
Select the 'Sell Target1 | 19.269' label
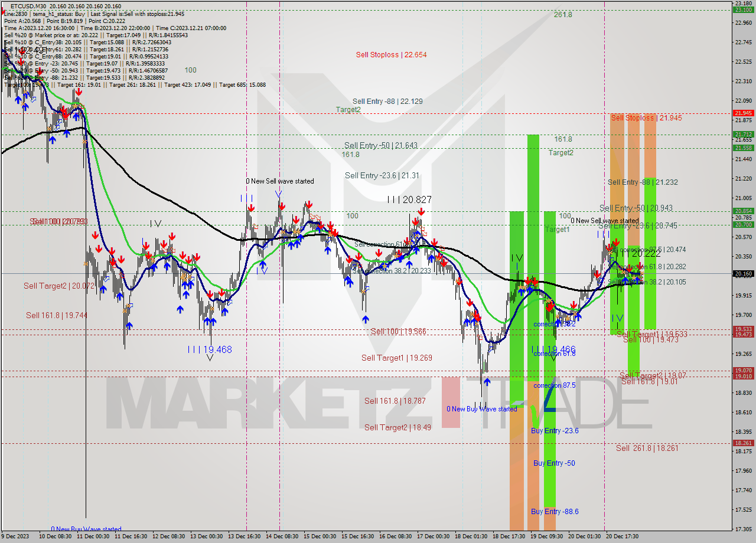tap(397, 358)
